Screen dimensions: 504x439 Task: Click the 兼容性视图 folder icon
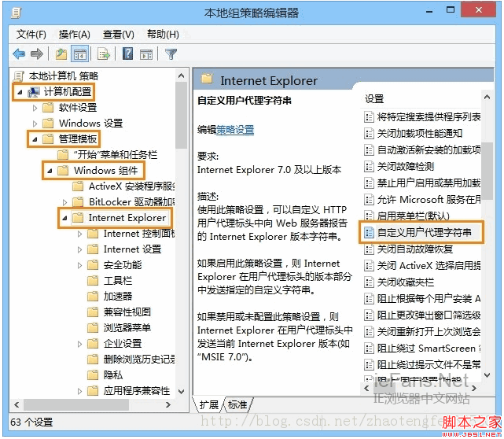pos(93,312)
